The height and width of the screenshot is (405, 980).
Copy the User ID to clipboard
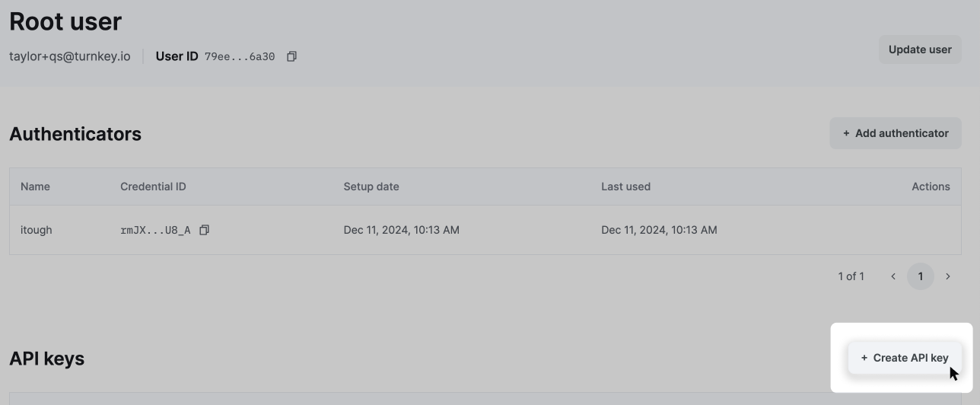coord(291,56)
